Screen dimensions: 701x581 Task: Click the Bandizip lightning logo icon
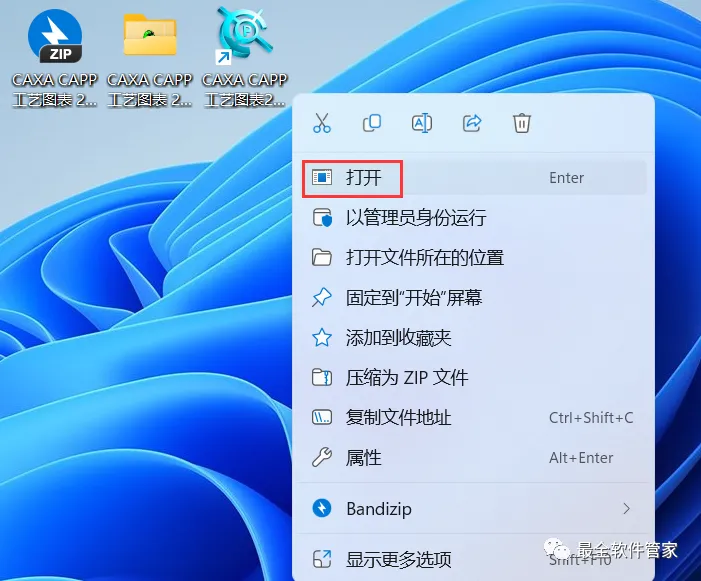pos(322,509)
